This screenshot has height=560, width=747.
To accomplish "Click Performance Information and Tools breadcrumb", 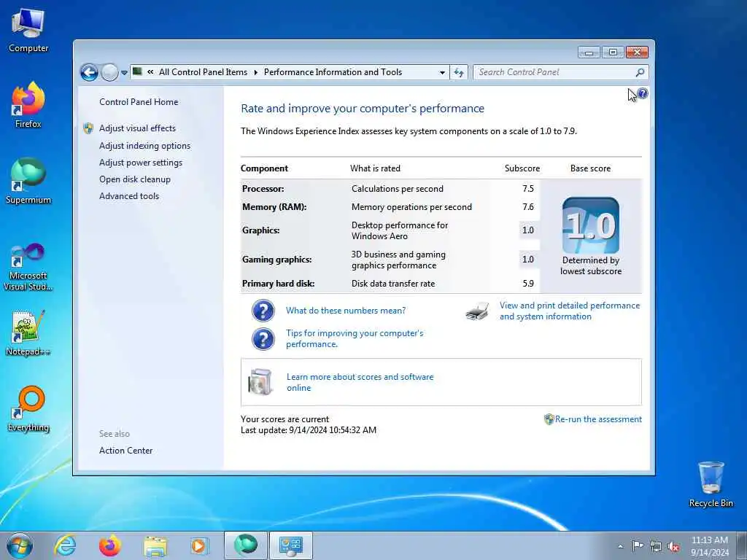I will [333, 72].
